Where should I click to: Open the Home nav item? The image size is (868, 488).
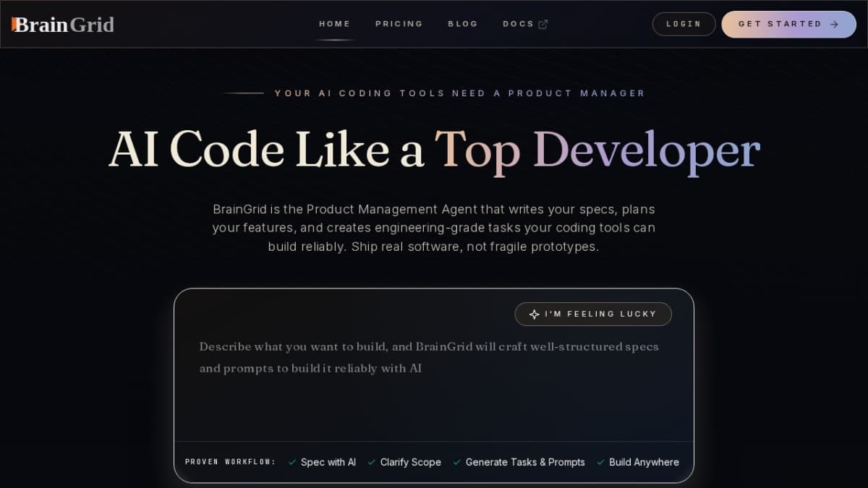point(334,24)
